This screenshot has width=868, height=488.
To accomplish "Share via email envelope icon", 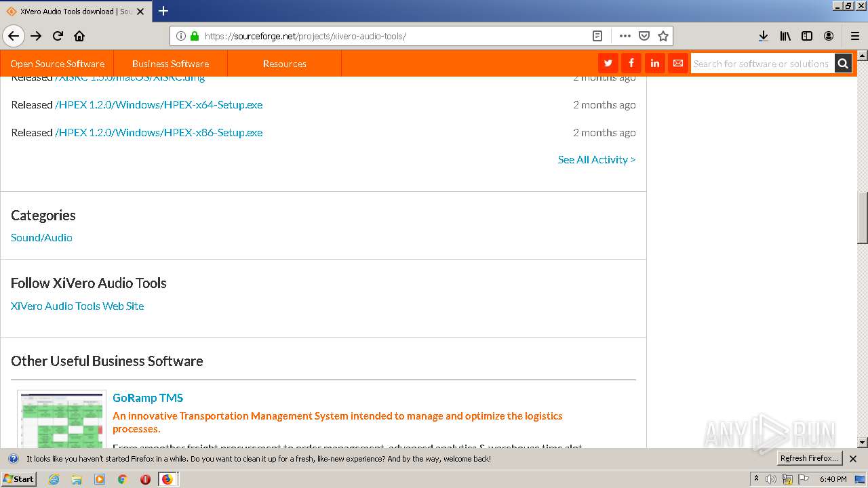I will [x=678, y=63].
